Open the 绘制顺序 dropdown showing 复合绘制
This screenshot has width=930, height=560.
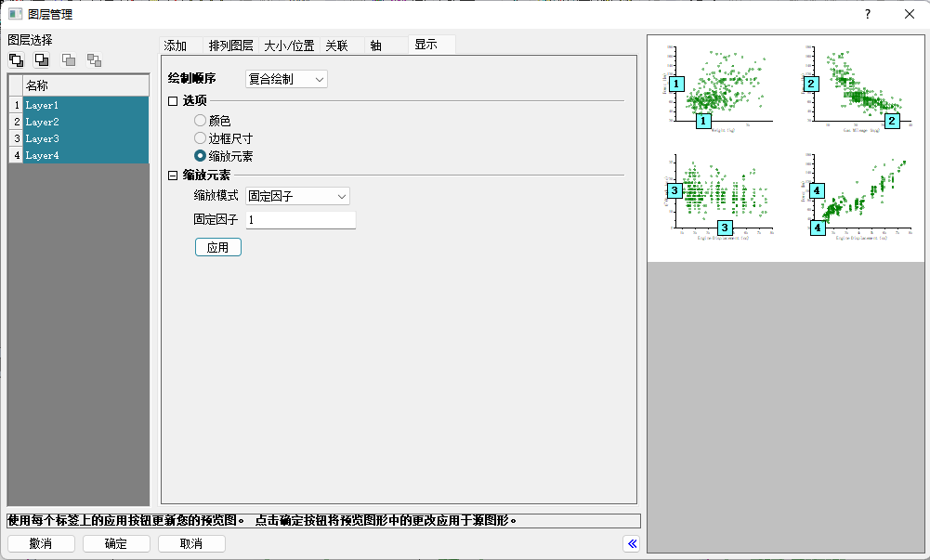286,79
